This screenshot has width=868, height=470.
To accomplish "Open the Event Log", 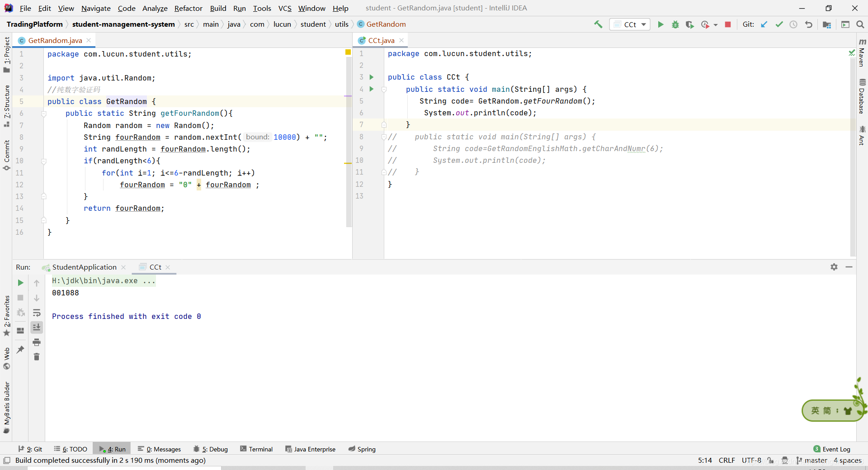I will (832, 449).
